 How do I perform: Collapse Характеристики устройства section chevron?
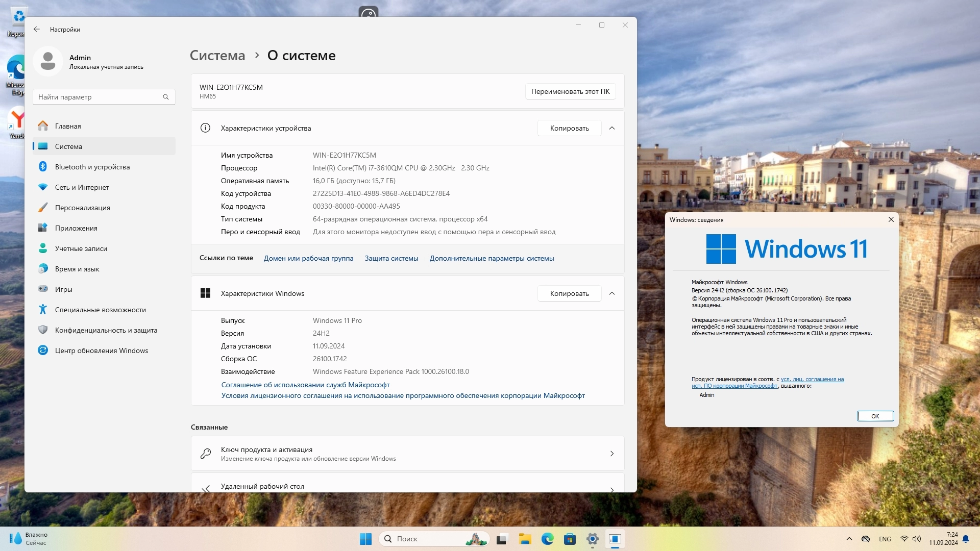(x=612, y=128)
